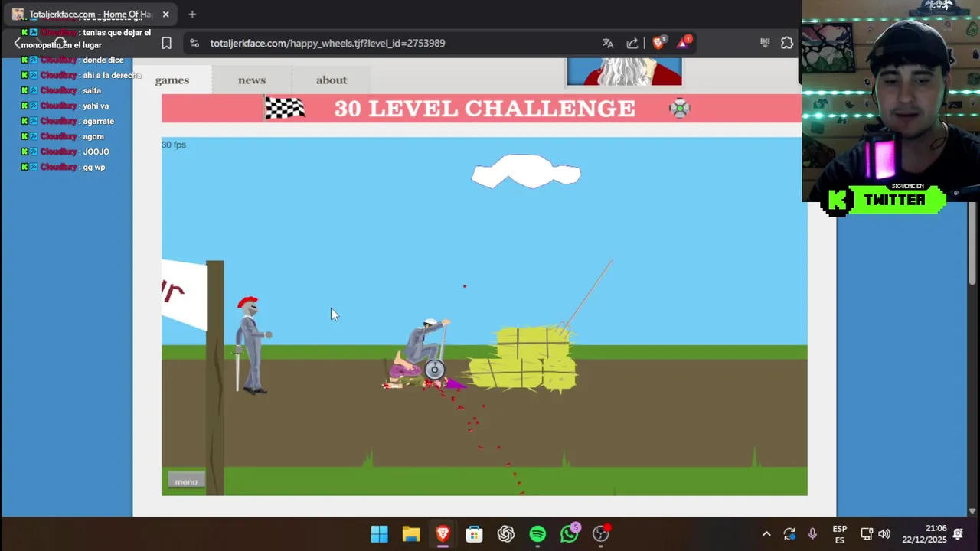Open WhatsApp from taskbar
The image size is (980, 551).
click(x=570, y=533)
